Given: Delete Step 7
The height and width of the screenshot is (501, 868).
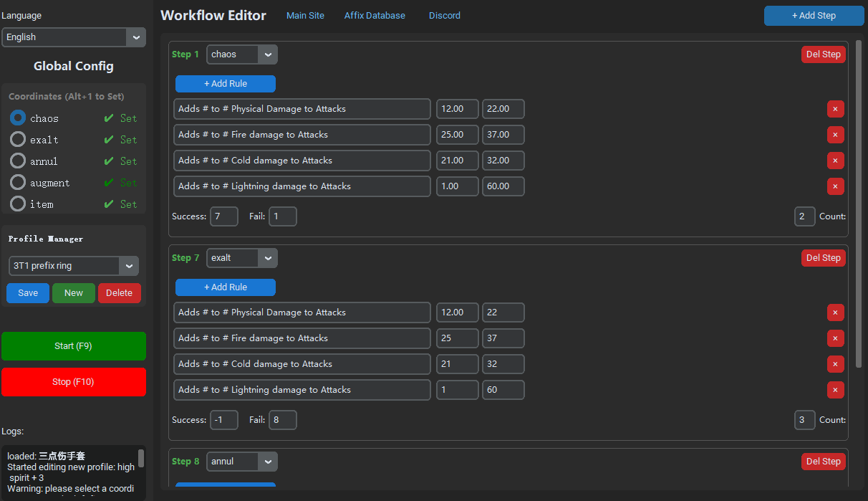Looking at the screenshot, I should pos(824,258).
